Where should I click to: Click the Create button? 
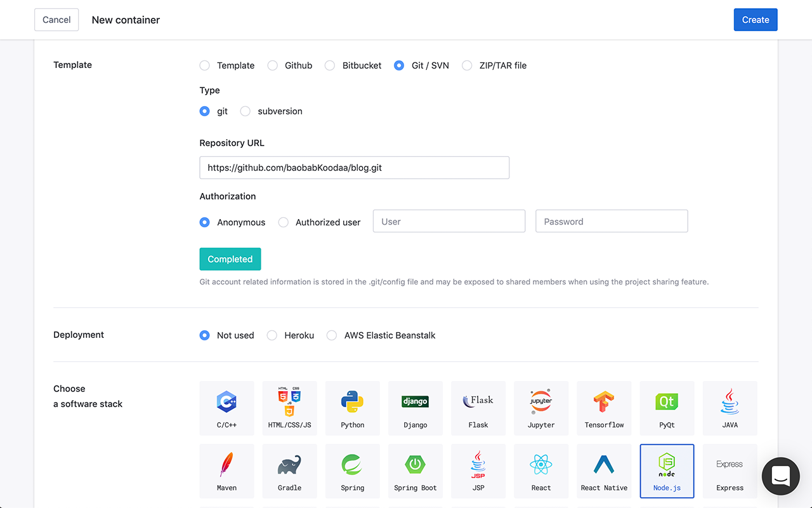click(x=755, y=20)
